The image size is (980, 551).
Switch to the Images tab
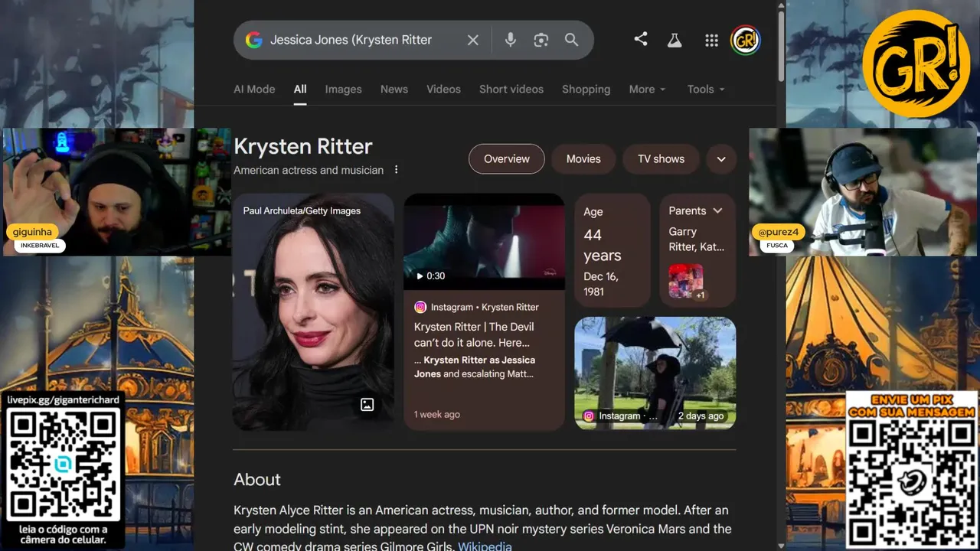tap(343, 89)
